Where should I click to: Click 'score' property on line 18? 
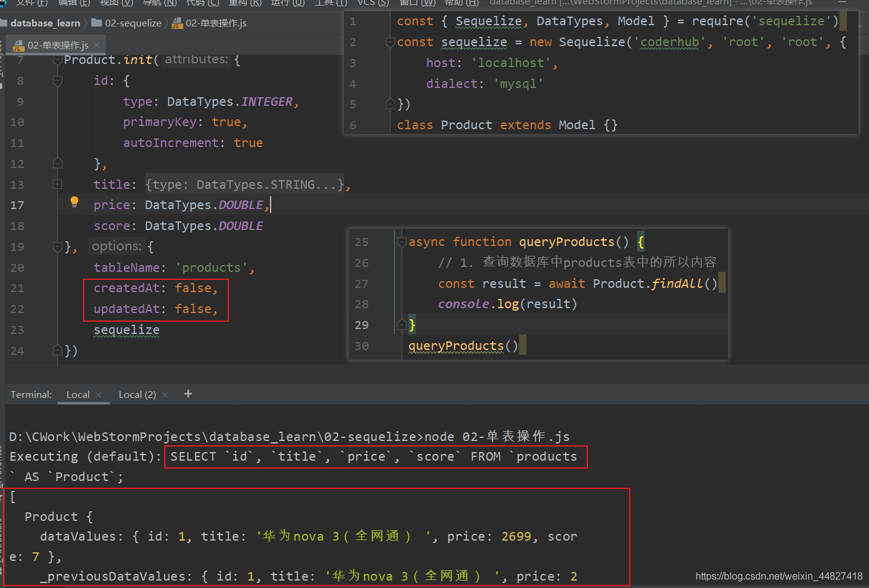112,226
